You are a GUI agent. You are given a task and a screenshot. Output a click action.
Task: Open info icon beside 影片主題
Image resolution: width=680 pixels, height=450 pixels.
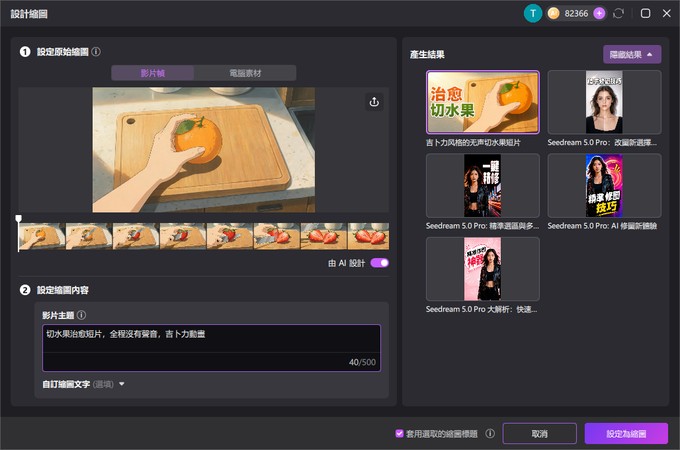(x=81, y=315)
